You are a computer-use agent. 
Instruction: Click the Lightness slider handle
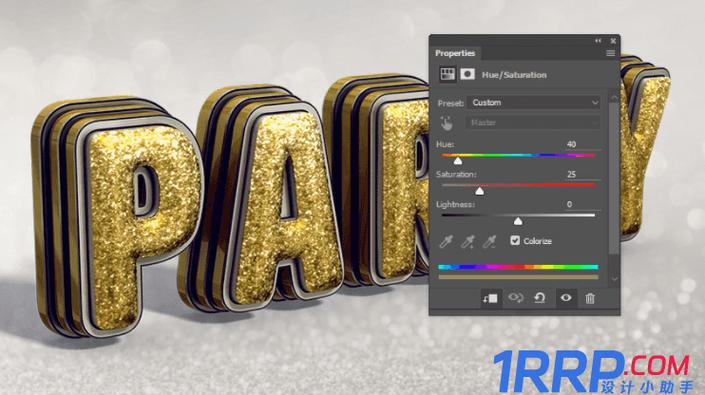[x=518, y=221]
